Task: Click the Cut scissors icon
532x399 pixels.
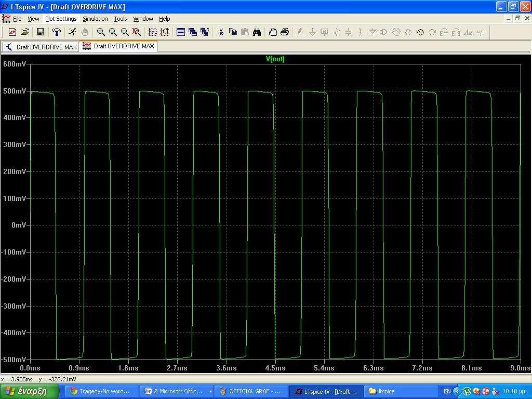Action: point(221,32)
